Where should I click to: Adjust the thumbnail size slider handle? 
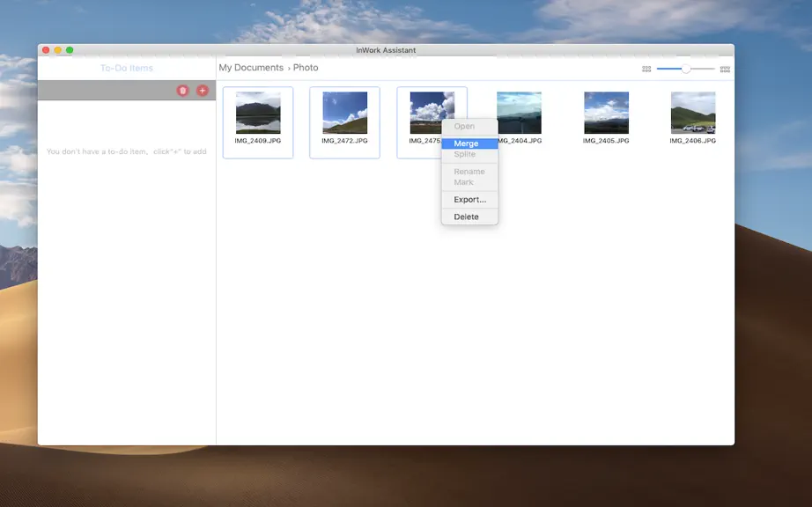(x=686, y=69)
